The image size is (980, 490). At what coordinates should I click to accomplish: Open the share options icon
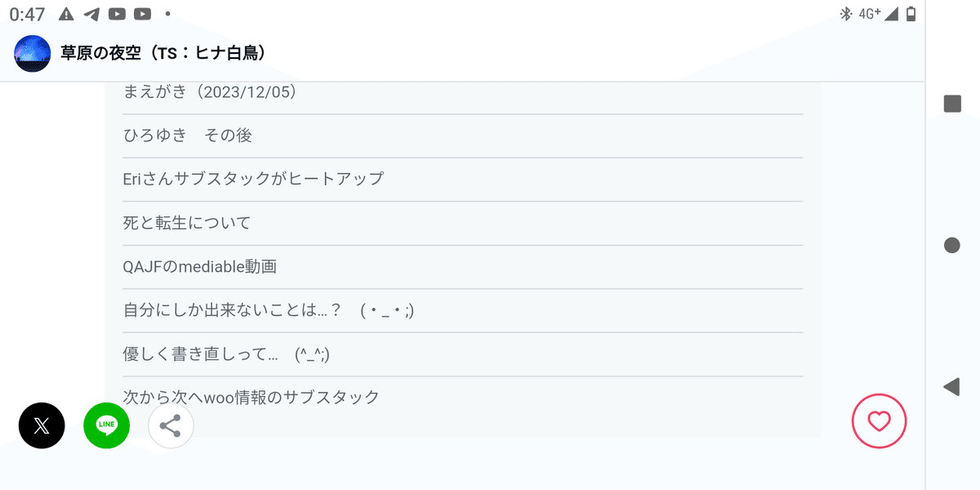pyautogui.click(x=170, y=425)
